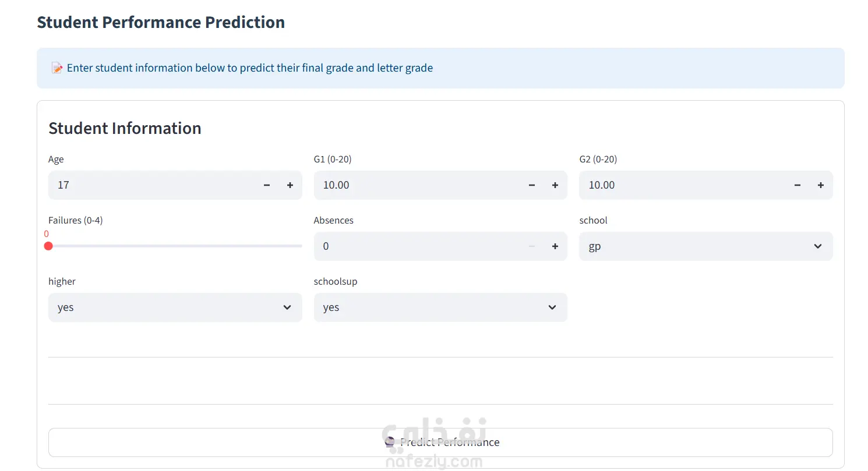Click the minus icon for G1 grade

tap(532, 185)
